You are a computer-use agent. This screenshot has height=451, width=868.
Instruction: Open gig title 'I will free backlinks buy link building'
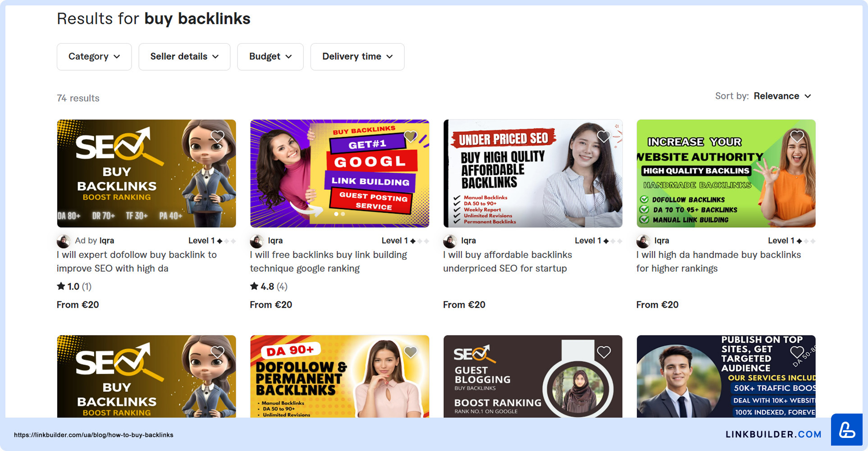[329, 262]
